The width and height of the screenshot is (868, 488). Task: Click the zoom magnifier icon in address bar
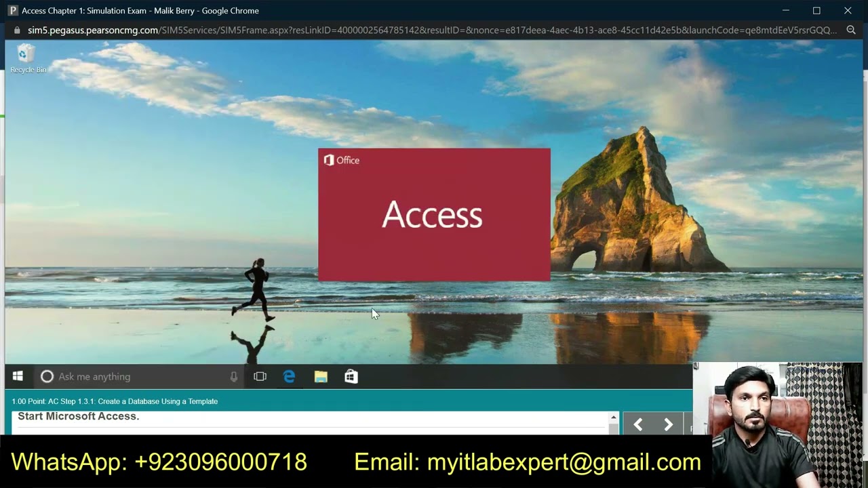coord(851,30)
